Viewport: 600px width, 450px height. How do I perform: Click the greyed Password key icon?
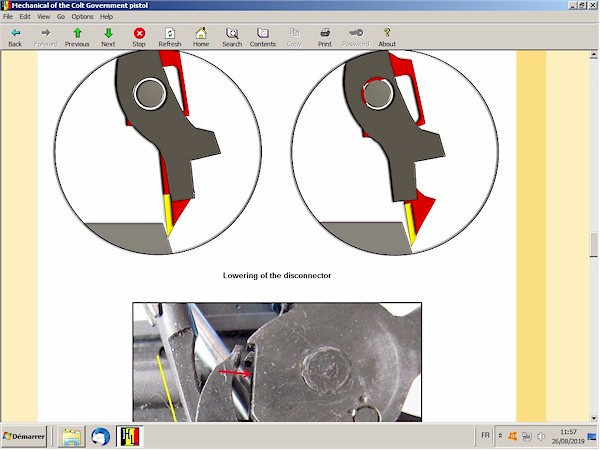click(356, 37)
